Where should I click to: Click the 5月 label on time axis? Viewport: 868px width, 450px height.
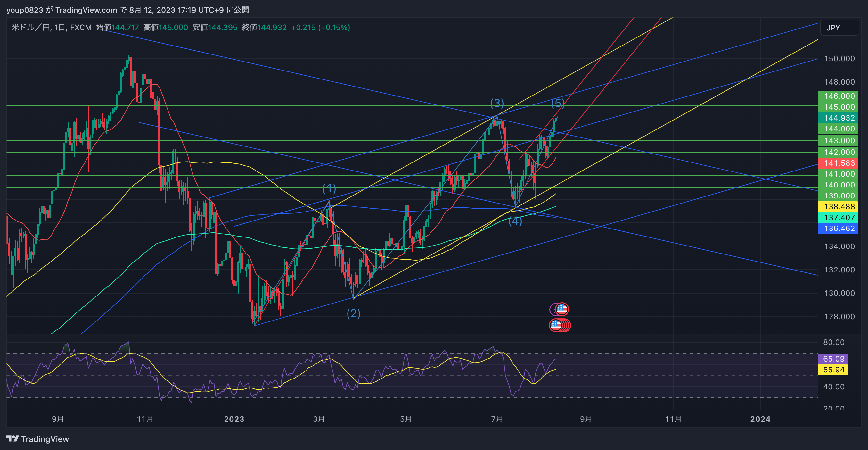pyautogui.click(x=406, y=419)
